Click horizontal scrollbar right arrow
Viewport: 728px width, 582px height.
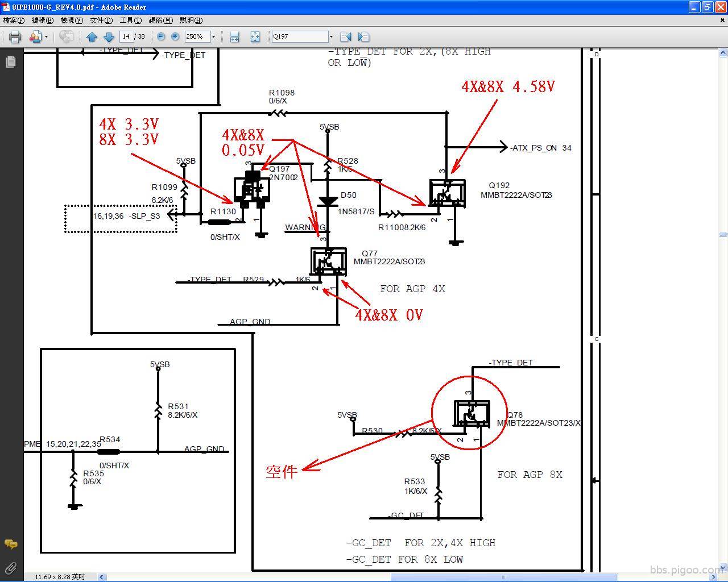tap(713, 577)
